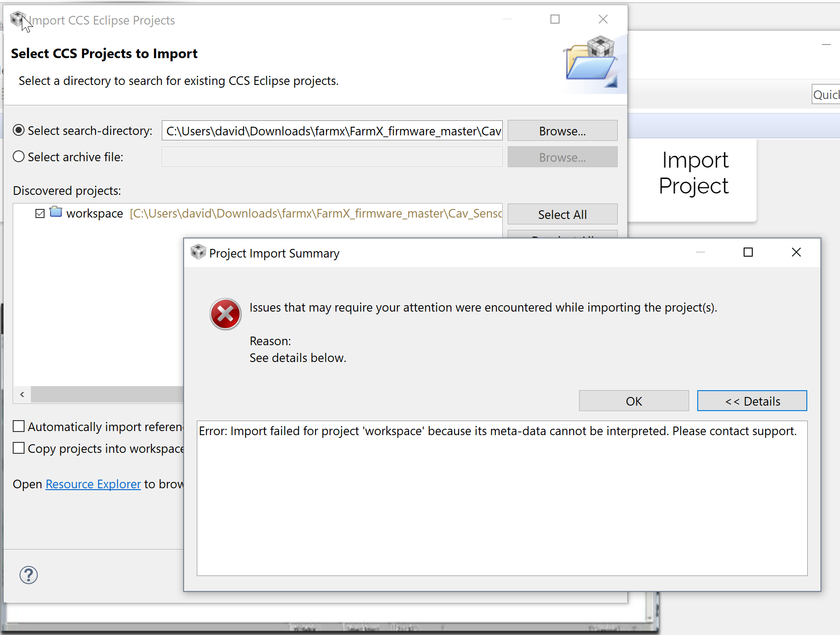Screen dimensions: 840x635
Task: Click the Import Project tile in background window
Action: 693,179
